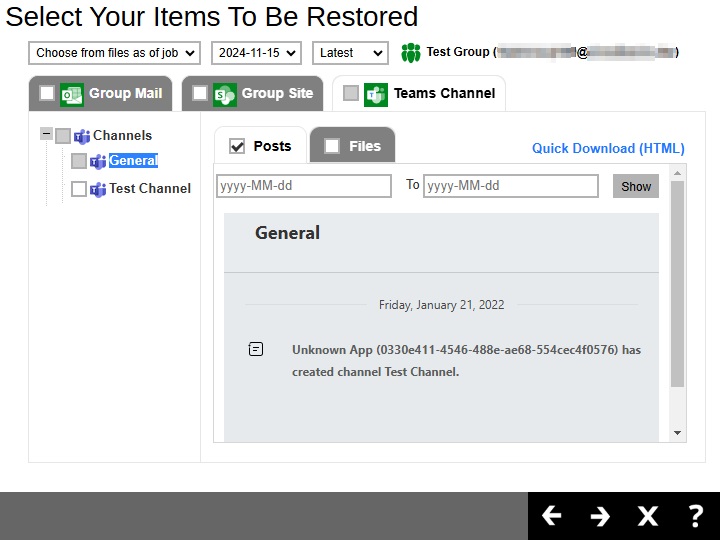Click the Teams icon beside Test Channel
The height and width of the screenshot is (540, 720).
[98, 189]
